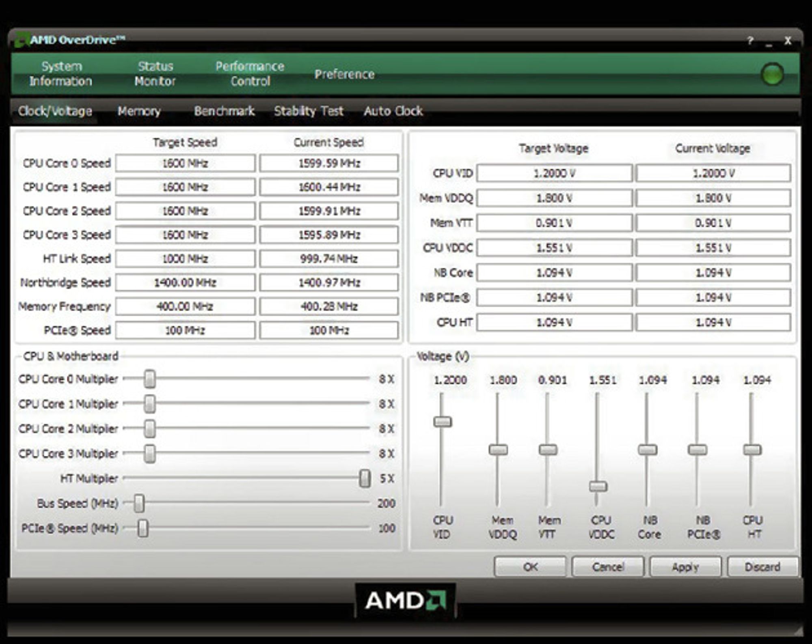The height and width of the screenshot is (644, 812).
Task: Switch to the Memory tab
Action: (x=139, y=111)
